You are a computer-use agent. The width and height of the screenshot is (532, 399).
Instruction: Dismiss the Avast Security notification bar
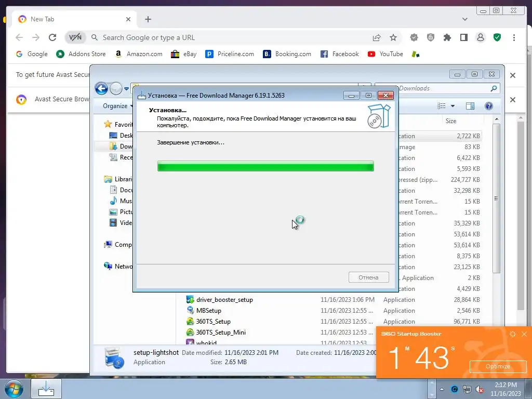point(513,75)
